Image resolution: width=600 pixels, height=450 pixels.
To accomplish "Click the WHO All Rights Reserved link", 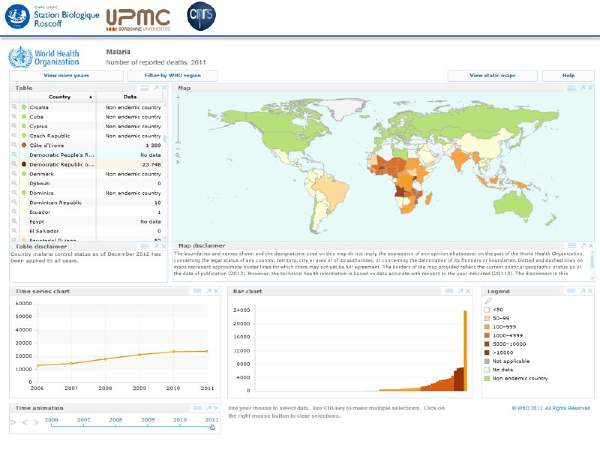I will click(551, 408).
